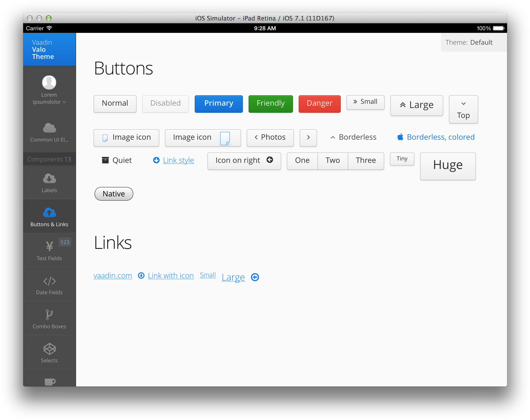Select the Common UI Elements cloud icon
This screenshot has width=530, height=420.
(49, 128)
